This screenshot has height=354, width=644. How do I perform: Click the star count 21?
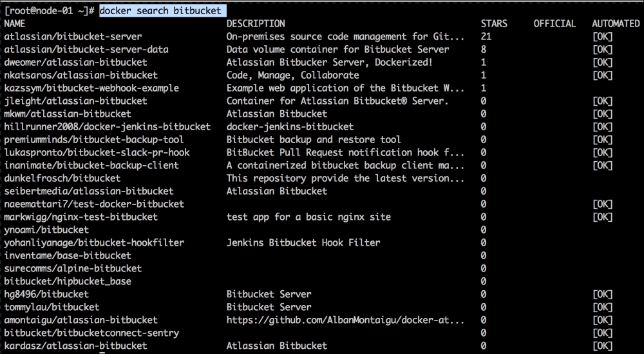coord(486,37)
